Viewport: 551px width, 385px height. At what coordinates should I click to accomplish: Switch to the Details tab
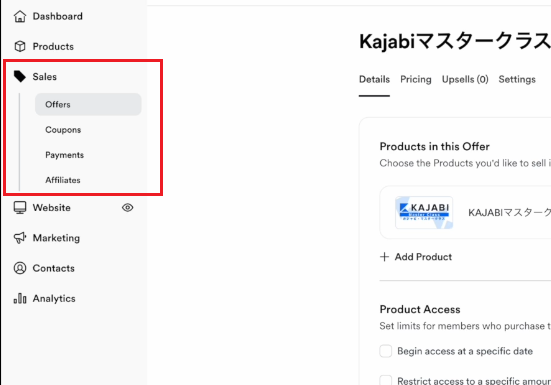click(374, 79)
